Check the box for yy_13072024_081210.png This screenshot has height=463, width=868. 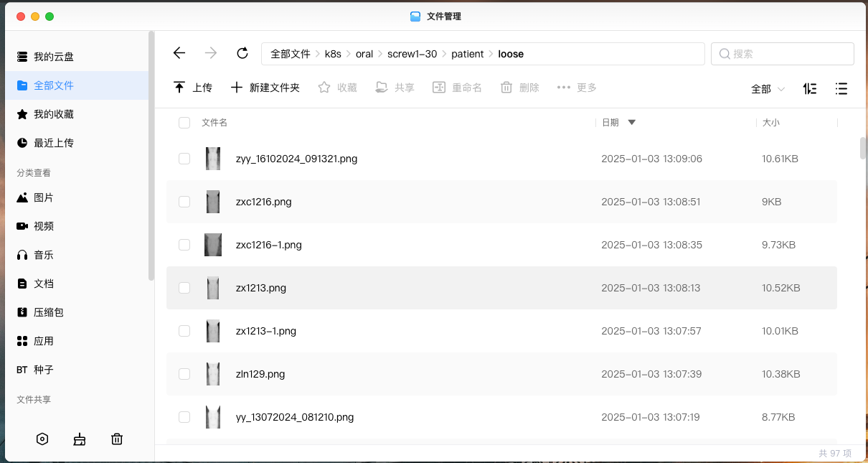point(184,417)
